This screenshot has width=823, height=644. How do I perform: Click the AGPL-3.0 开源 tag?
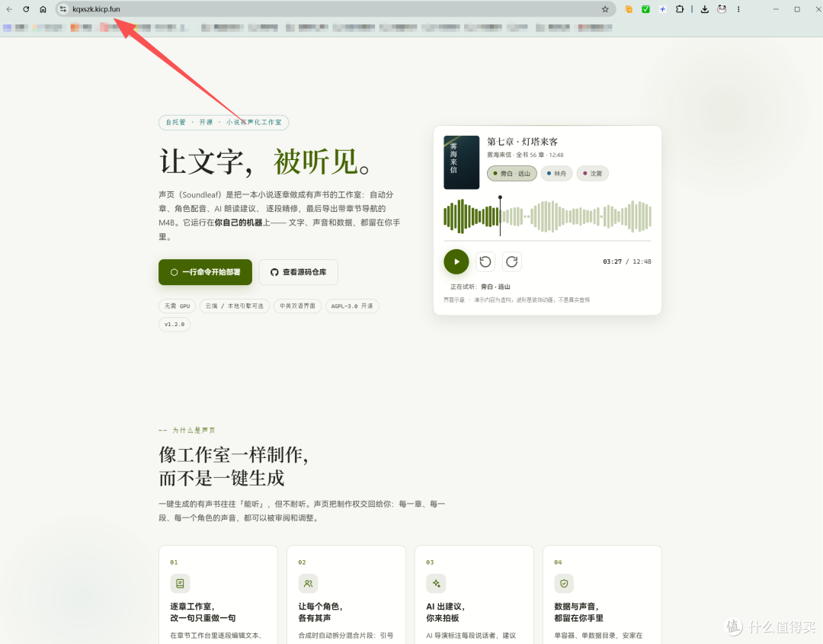click(352, 306)
